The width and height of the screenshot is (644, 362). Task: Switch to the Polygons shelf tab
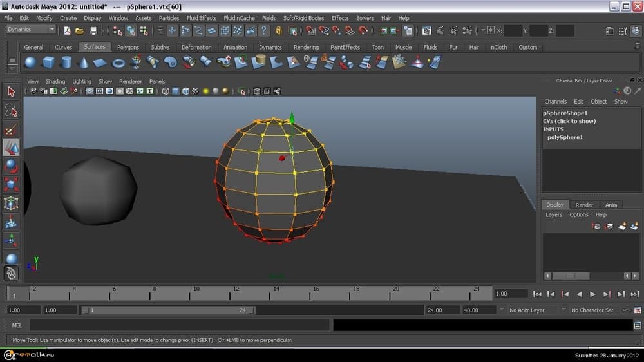128,47
